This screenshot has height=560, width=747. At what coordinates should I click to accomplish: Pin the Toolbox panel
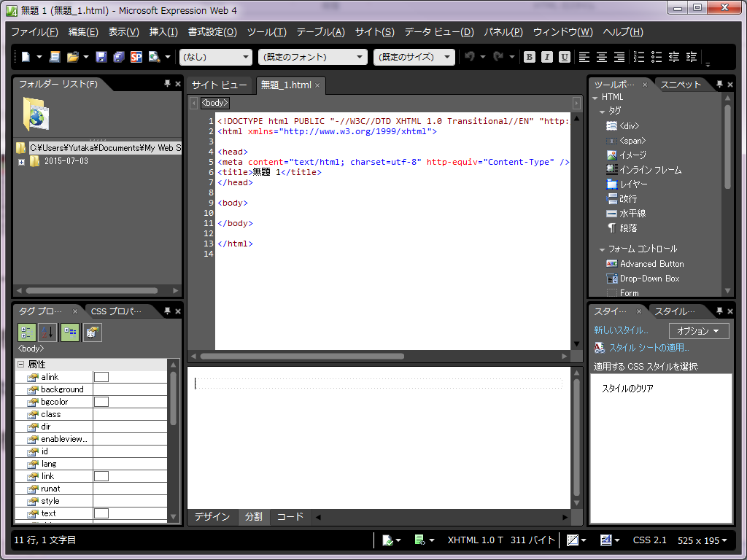tap(719, 85)
